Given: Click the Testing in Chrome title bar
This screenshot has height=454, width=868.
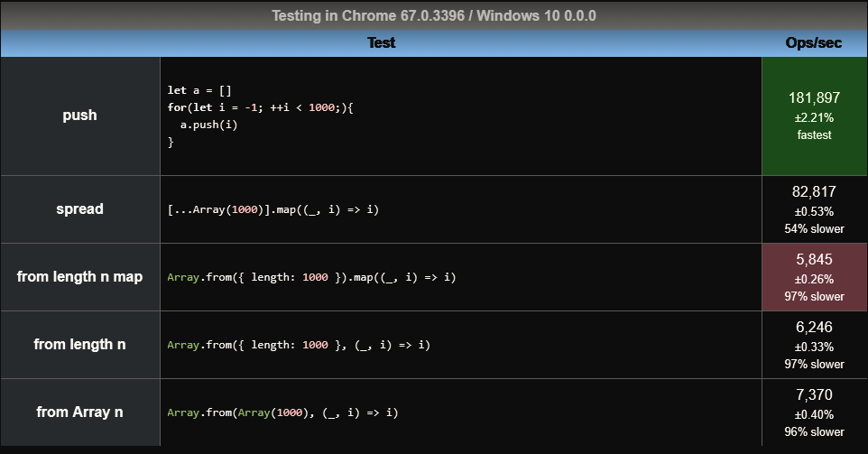Looking at the screenshot, I should tap(434, 15).
